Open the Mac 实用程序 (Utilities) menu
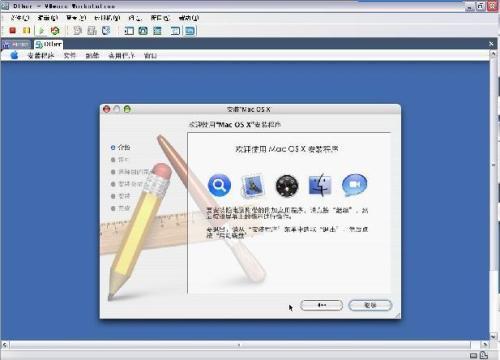The width and height of the screenshot is (500, 360). tap(121, 55)
